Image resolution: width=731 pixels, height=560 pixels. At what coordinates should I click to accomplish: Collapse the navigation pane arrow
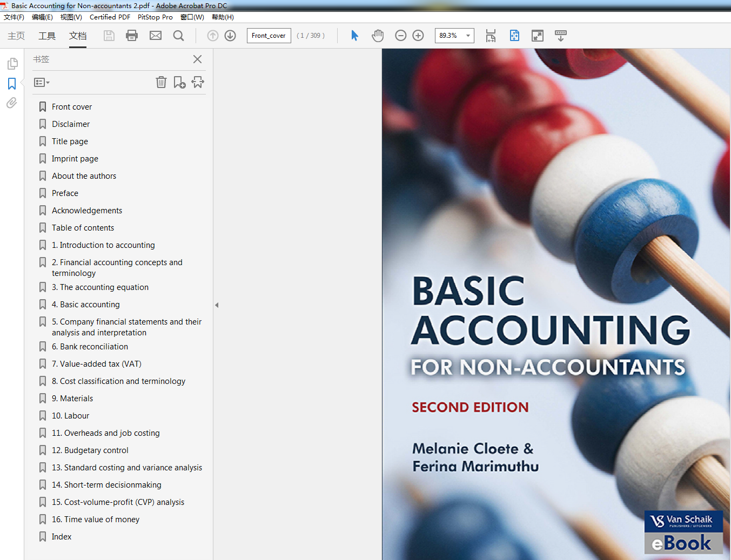coord(217,305)
